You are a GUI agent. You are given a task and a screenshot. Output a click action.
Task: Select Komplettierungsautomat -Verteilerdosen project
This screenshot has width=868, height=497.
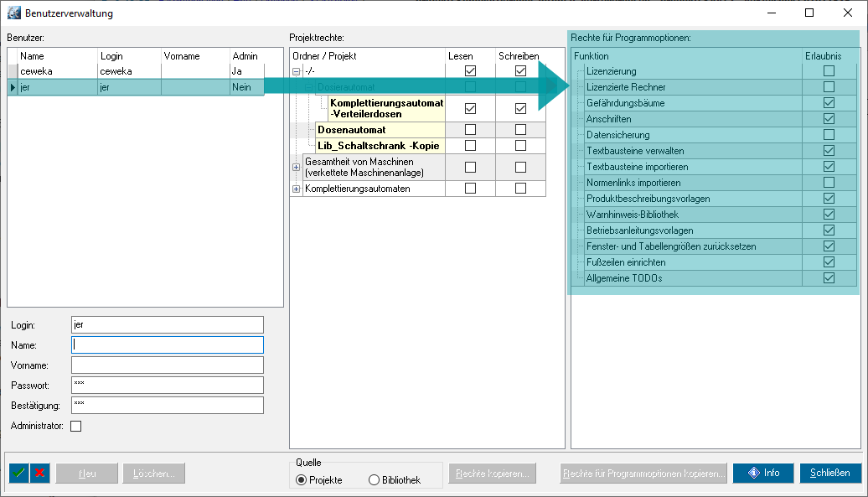[385, 108]
